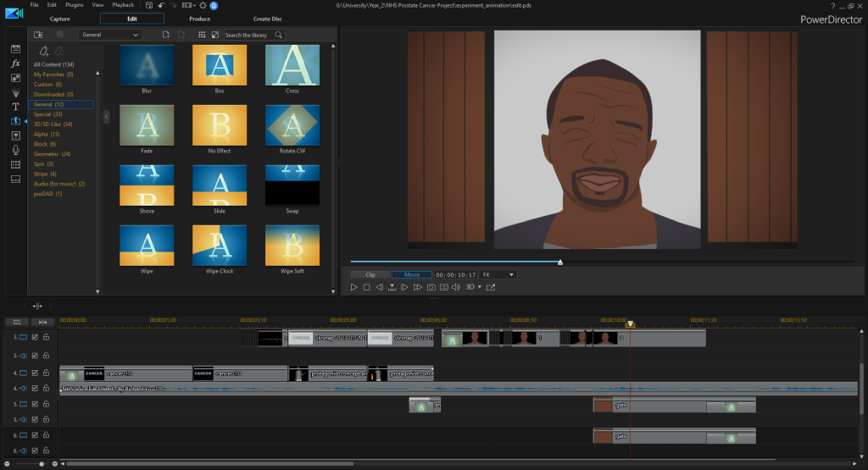Click the preview seek bar handle
The height and width of the screenshot is (470, 868).
560,262
